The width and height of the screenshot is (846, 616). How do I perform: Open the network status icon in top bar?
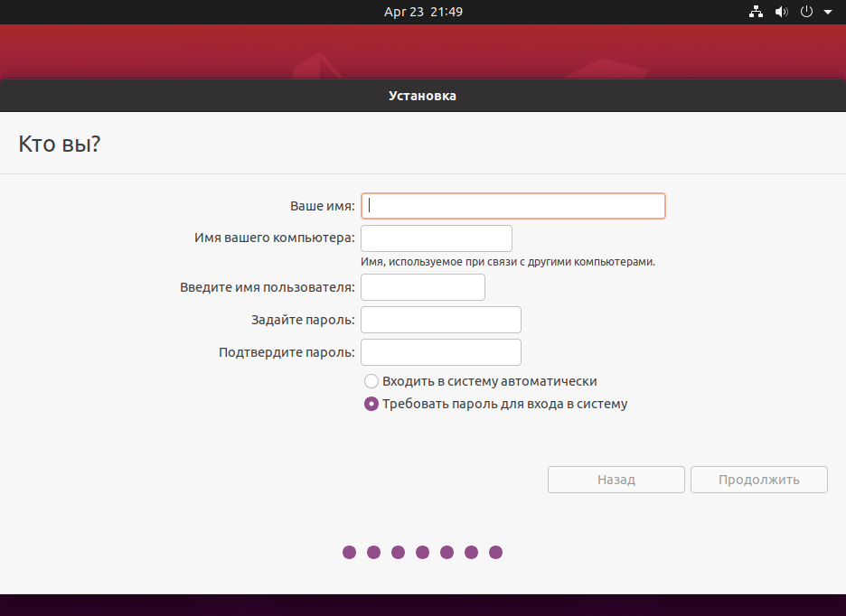coord(756,12)
